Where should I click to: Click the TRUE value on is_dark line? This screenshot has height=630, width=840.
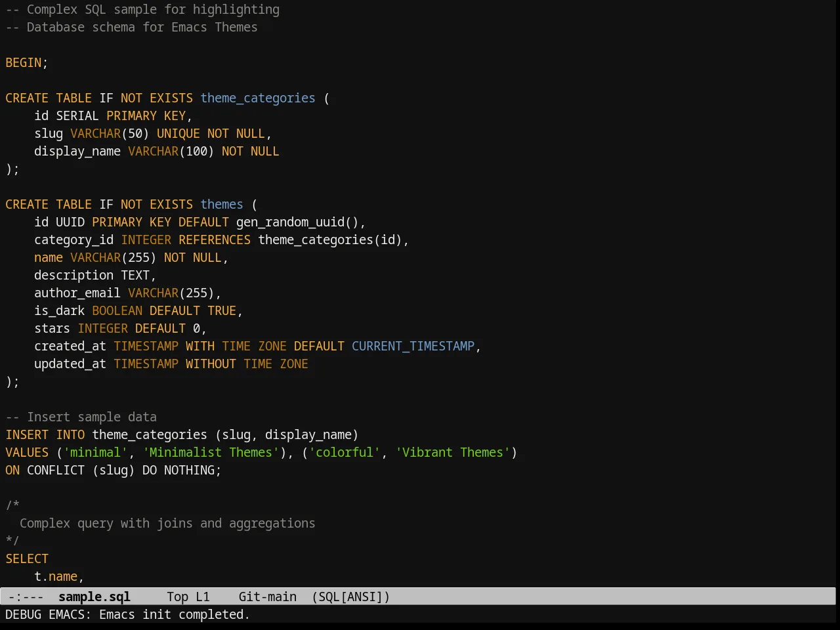click(x=222, y=310)
